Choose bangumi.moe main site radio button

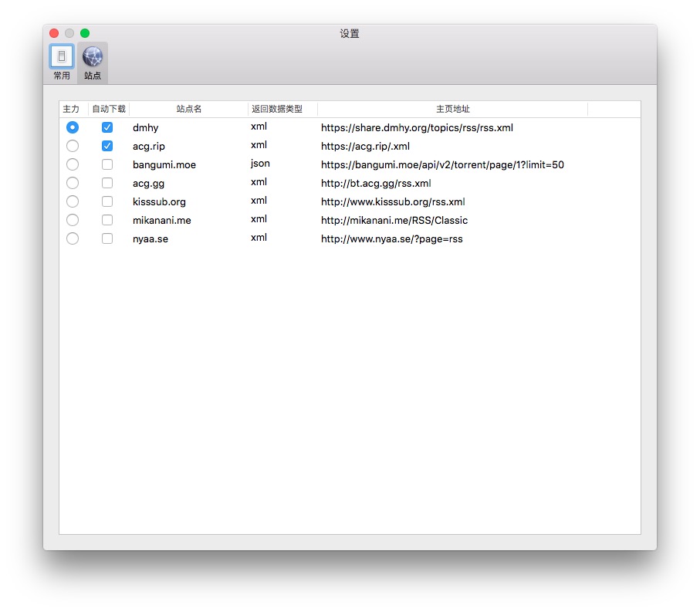pos(73,164)
